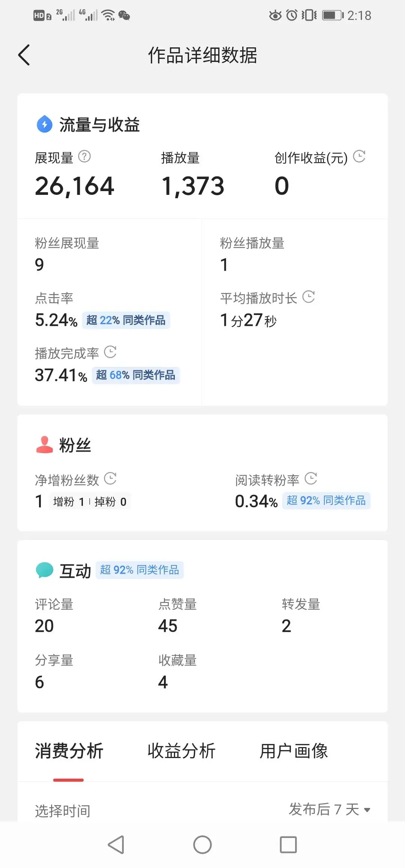Switch to the 收益分析 tab
405x868 pixels.
point(181,751)
